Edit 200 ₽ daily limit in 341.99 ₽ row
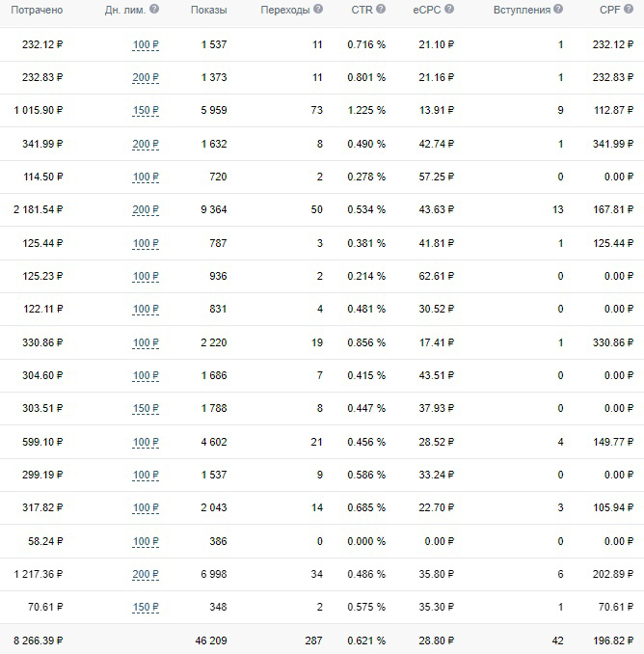The height and width of the screenshot is (654, 644). (x=146, y=144)
